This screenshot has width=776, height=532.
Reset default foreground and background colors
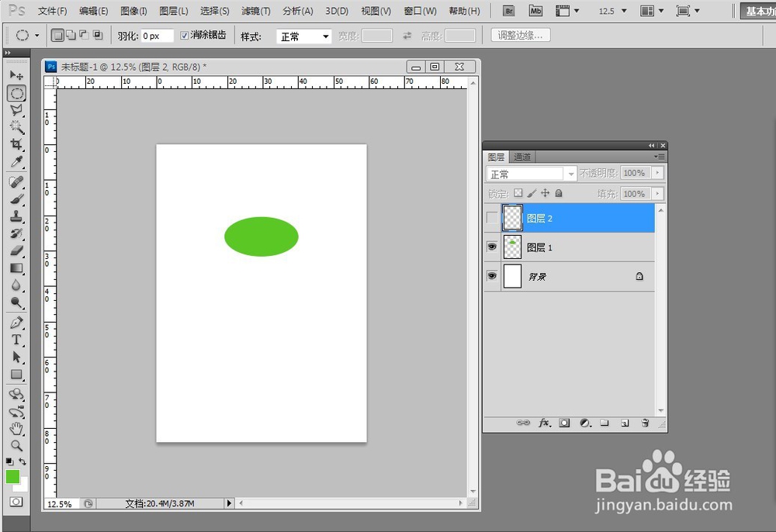9,461
